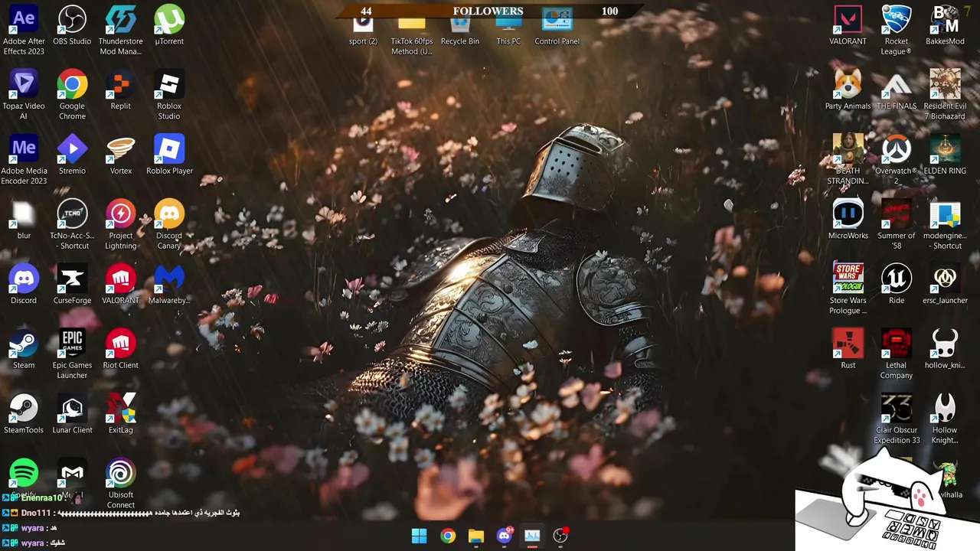
Task: Open Adobe Media Encoder 2023 icon
Action: click(24, 160)
